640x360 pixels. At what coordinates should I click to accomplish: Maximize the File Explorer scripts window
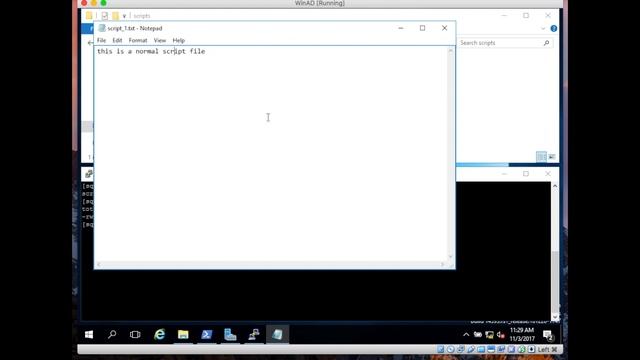526,16
